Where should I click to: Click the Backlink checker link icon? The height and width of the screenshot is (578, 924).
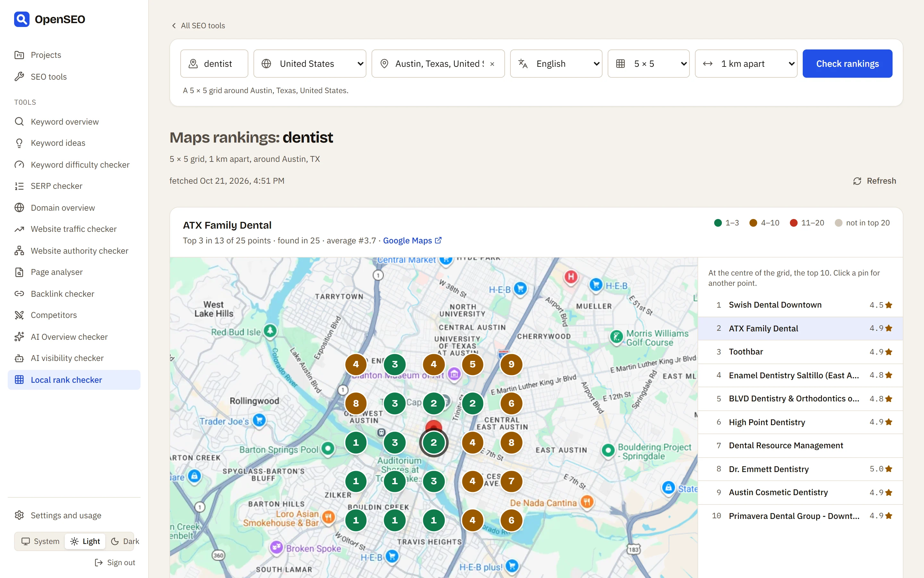pos(19,293)
